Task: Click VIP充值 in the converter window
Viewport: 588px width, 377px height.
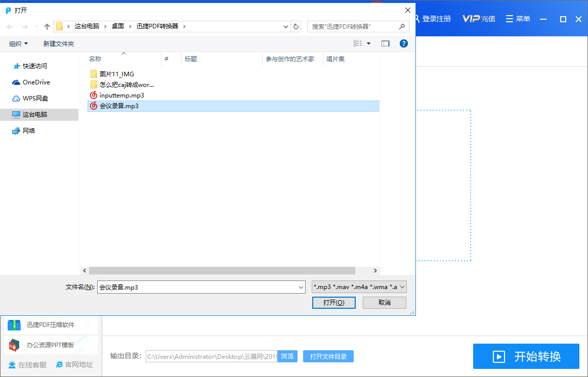Action: 479,19
